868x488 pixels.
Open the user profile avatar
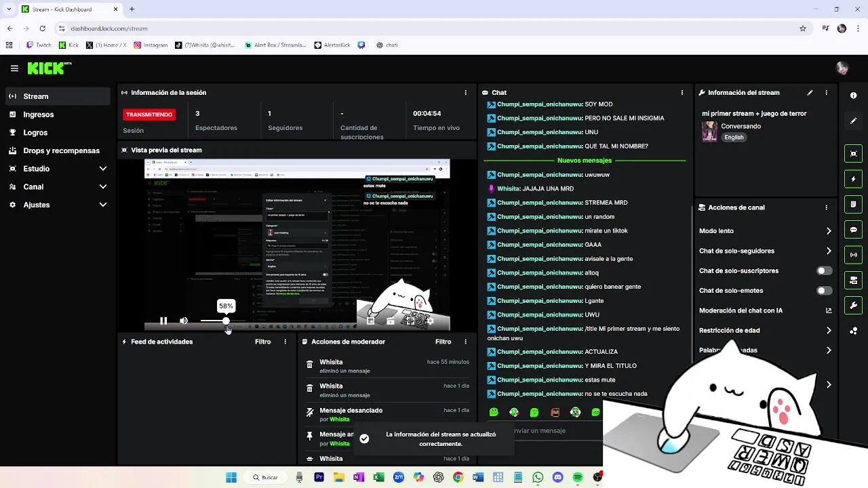(842, 68)
